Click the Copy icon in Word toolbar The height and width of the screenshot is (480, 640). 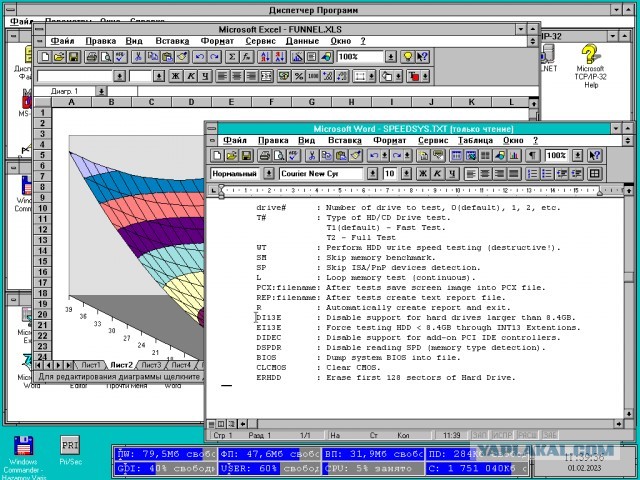tap(326, 156)
